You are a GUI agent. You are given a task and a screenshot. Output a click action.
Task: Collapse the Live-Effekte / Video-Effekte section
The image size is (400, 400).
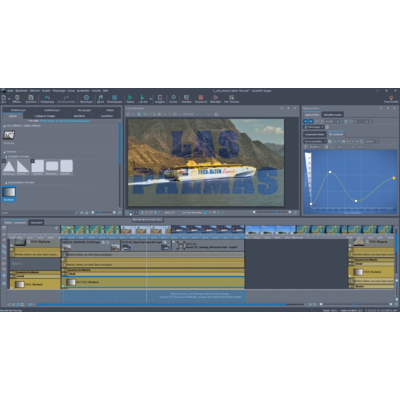(5, 126)
